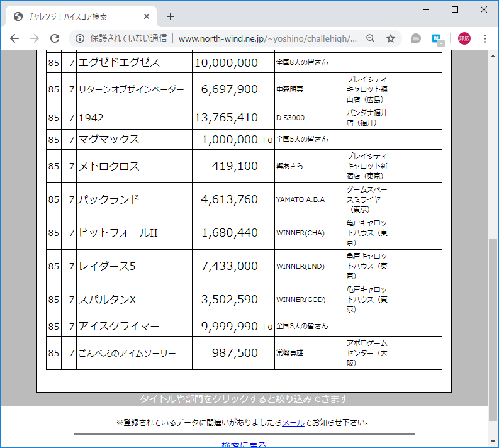Click the score 3,502,590
The image size is (499, 448).
230,300
